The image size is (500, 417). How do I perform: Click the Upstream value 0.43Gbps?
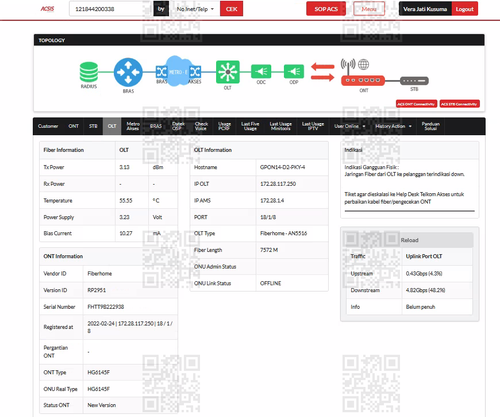[424, 274]
